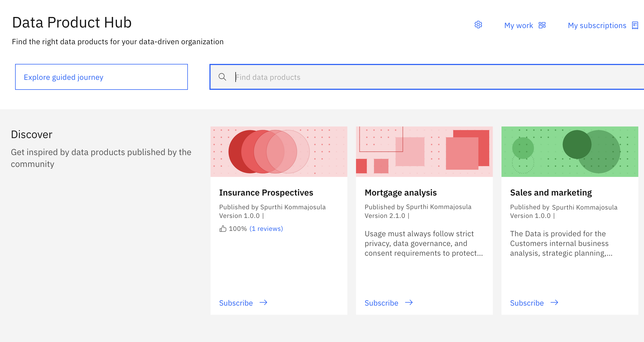Click the Insurance Prospectives banner image
This screenshot has width=644, height=342.
pyautogui.click(x=279, y=152)
